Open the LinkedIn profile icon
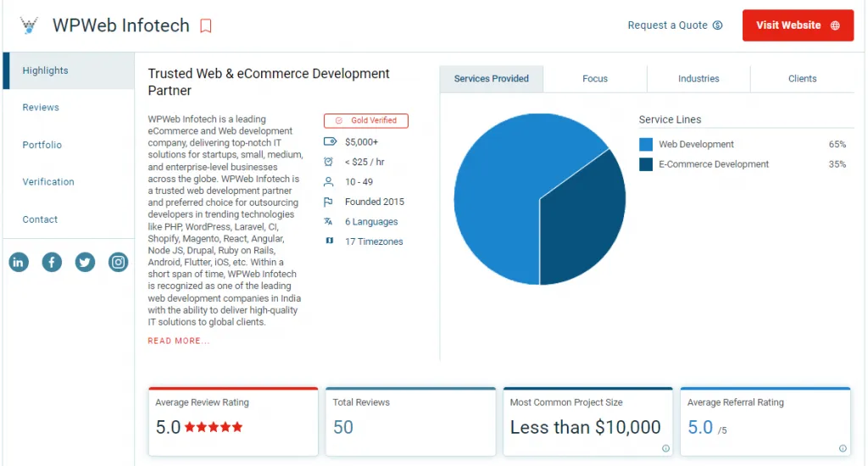This screenshot has height=466, width=868. point(19,263)
